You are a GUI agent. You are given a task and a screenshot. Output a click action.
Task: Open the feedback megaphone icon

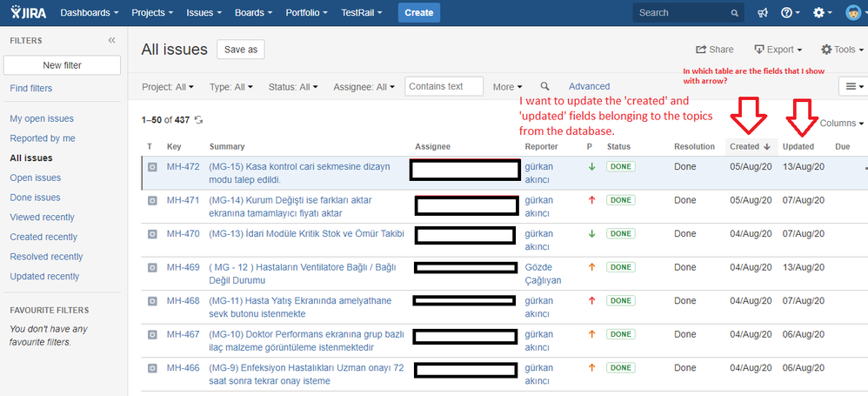tap(763, 13)
